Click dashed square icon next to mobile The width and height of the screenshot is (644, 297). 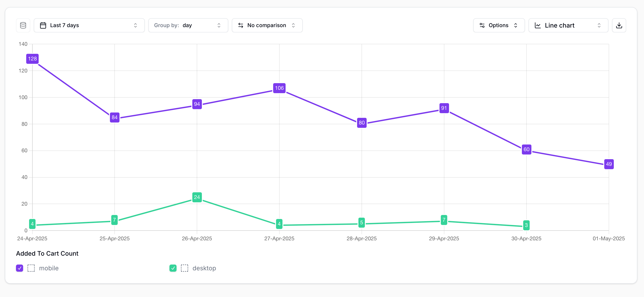[x=31, y=268]
